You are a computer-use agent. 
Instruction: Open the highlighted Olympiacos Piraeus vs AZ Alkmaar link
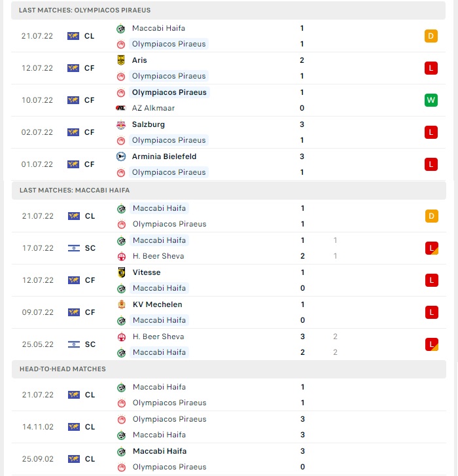click(169, 92)
